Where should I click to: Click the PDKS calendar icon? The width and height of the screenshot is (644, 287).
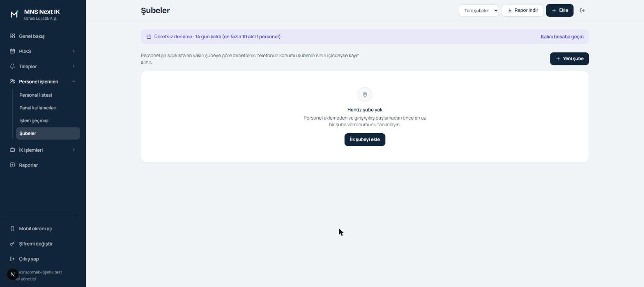[x=12, y=51]
